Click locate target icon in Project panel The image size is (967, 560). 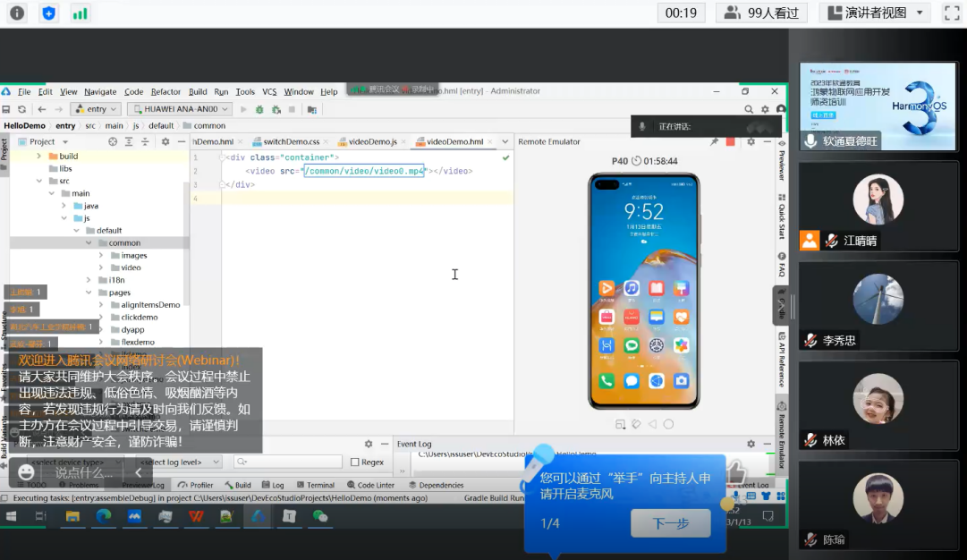113,141
